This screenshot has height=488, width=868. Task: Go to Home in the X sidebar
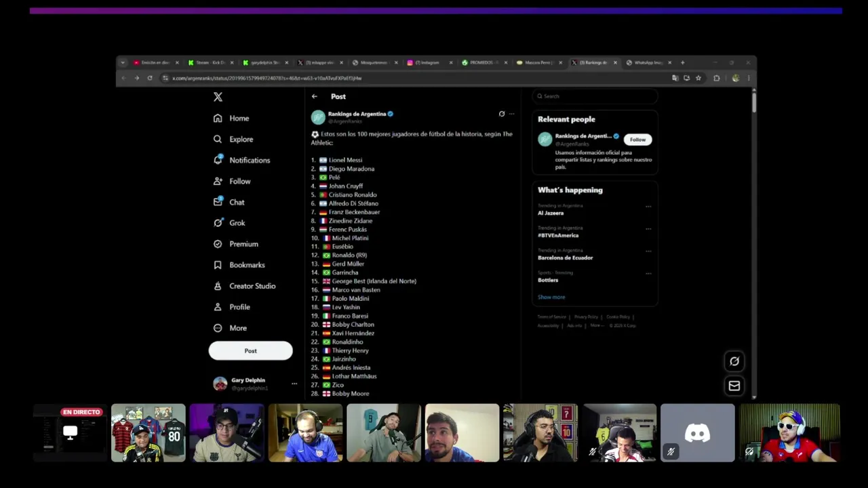coord(231,118)
